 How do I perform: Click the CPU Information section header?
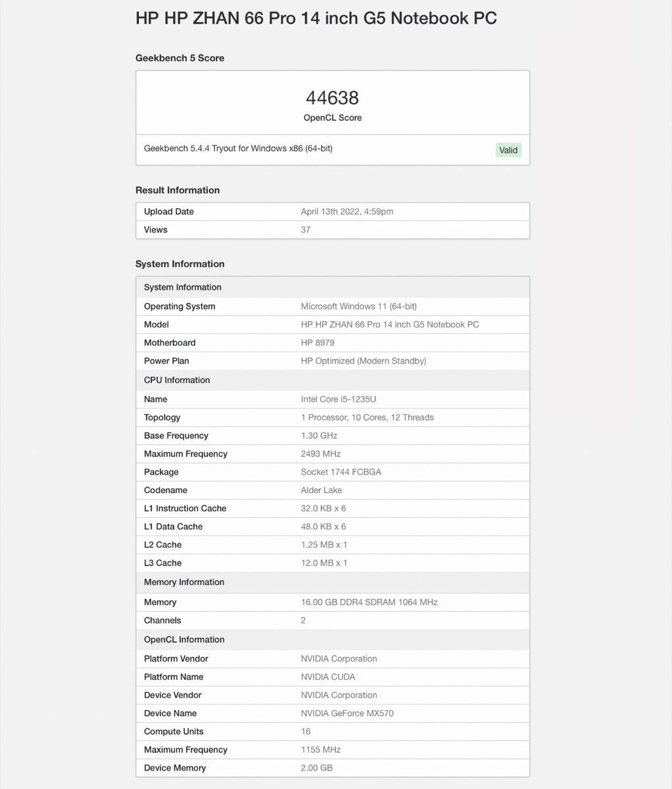point(177,380)
